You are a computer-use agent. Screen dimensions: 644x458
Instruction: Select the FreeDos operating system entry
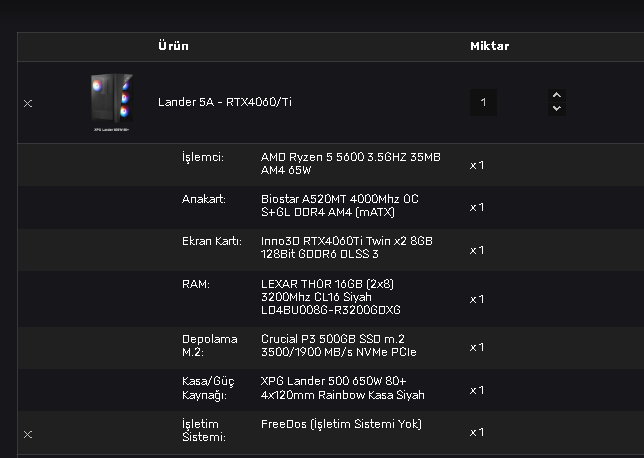(341, 424)
